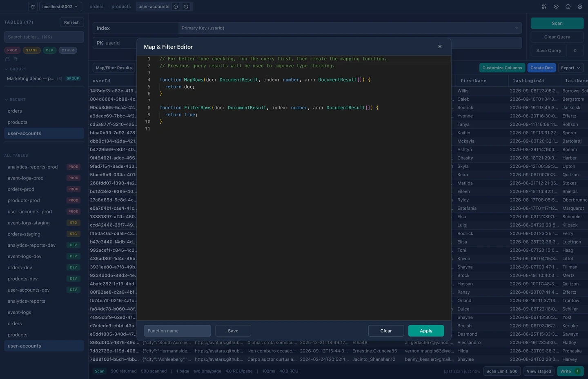This screenshot has height=379, width=588.
Task: Switch to the products tab
Action: (x=121, y=7)
